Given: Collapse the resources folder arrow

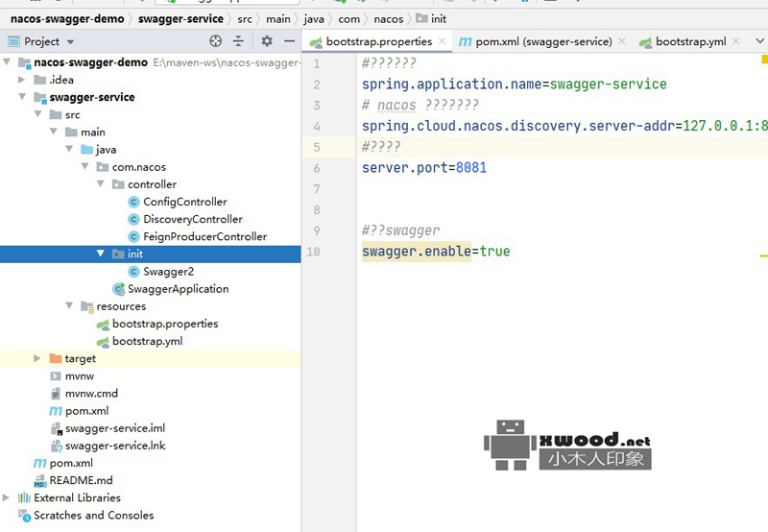Looking at the screenshot, I should [69, 305].
